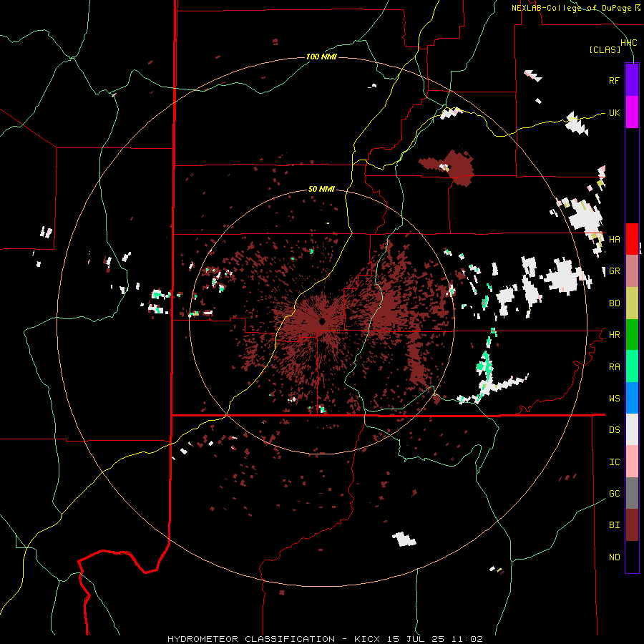
Task: Click the light green RA legend swatch
Action: (x=632, y=366)
